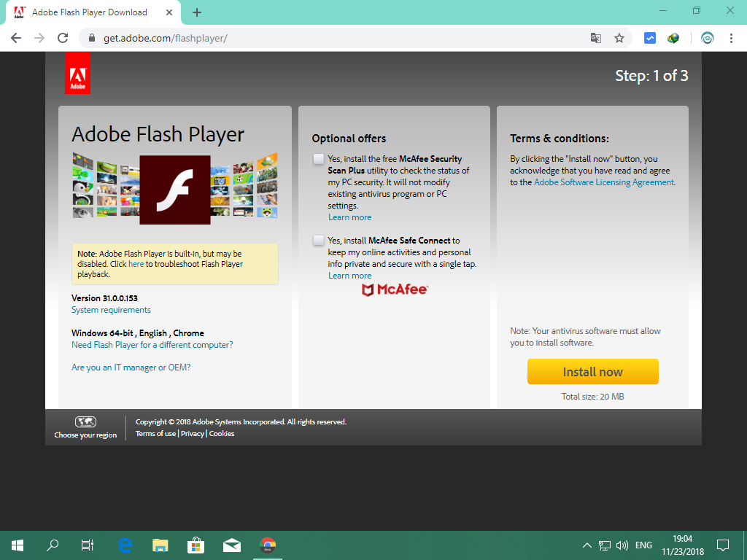Open Are you an IT manager or OEM link
This screenshot has height=560, width=747.
(131, 367)
